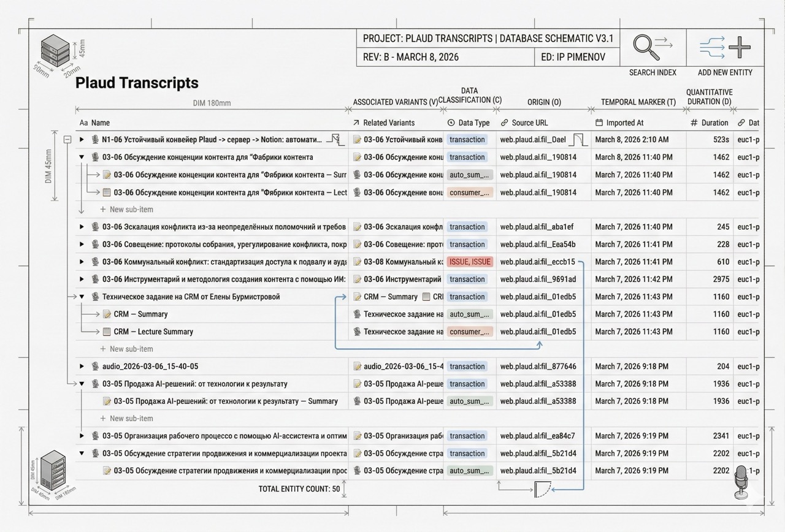Collapse the Техническое задание на CRM row
785x532 pixels.
click(x=82, y=297)
